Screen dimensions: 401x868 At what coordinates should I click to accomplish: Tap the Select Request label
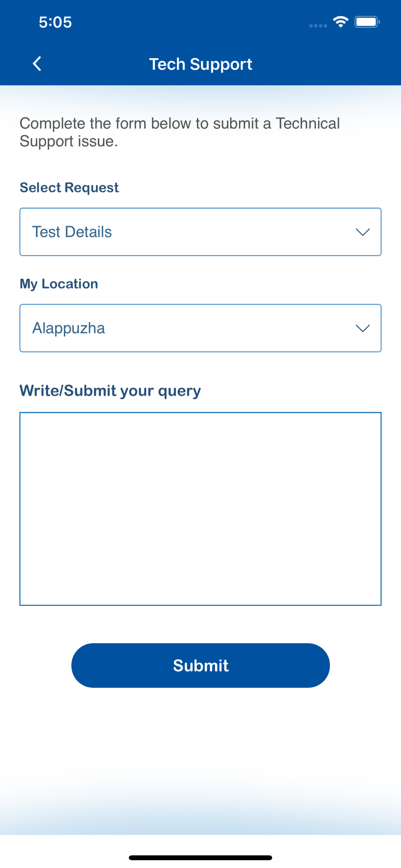(x=69, y=187)
